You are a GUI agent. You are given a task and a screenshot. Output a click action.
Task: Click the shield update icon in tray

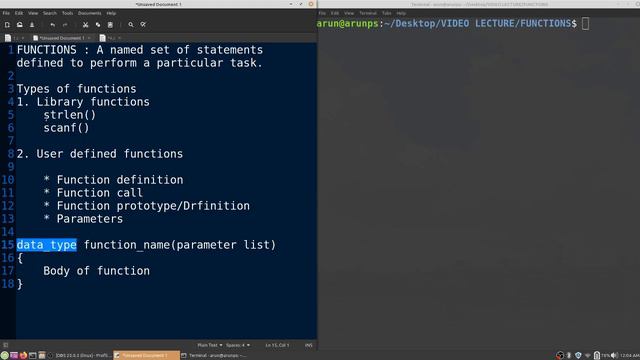click(578, 356)
